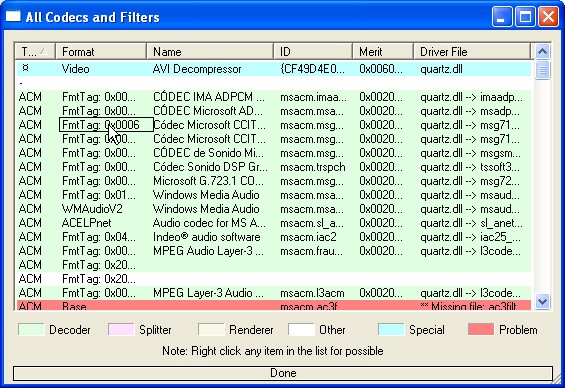Image resolution: width=565 pixels, height=388 pixels.
Task: Click the Splitter pink legend swatch
Action: tap(121, 329)
